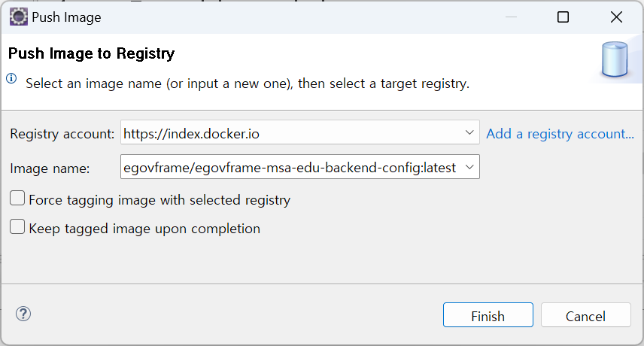Click the Eclipse icon in title bar
This screenshot has height=346, width=644.
[18, 17]
